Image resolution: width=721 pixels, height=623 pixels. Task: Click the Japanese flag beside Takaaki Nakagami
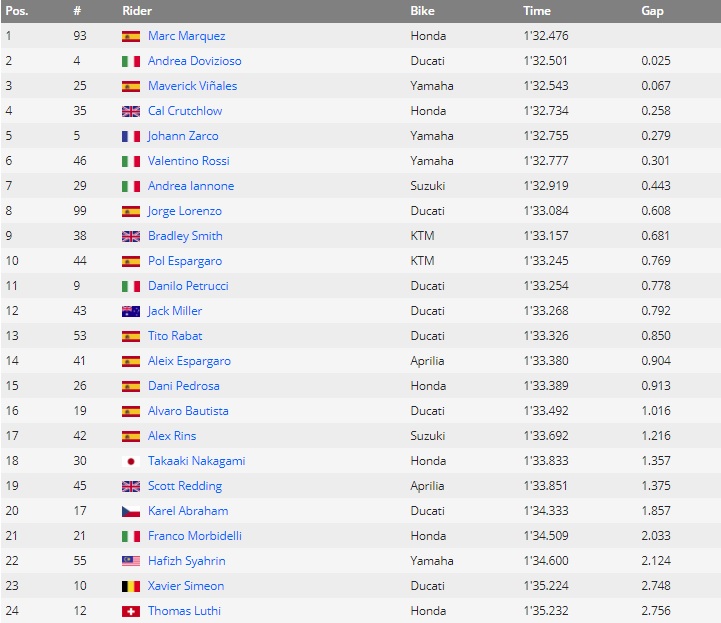pos(131,461)
